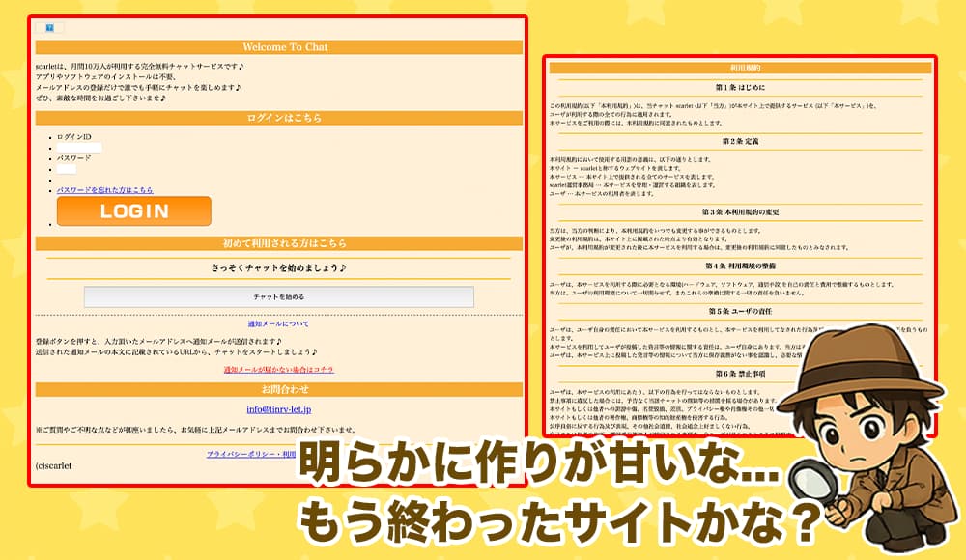Focus the パスワード input field
This screenshot has width=966, height=560.
click(x=67, y=169)
